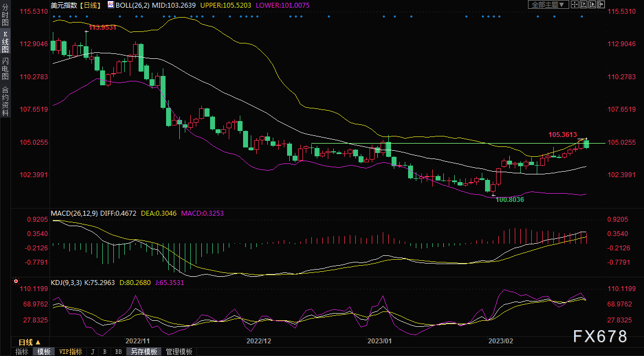Screen dimensions: 644x356
Task: Open the 全部主题 theme dropdown
Action: click(547, 4)
